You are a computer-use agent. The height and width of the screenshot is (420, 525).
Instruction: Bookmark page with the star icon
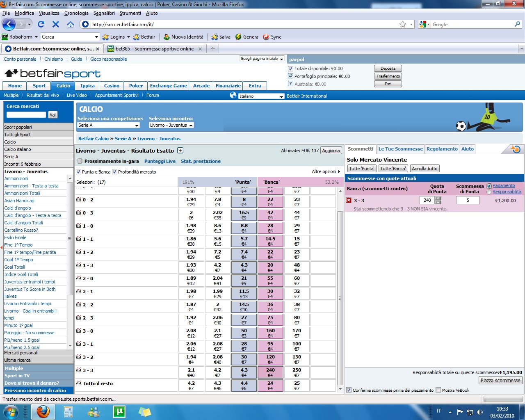coord(403,24)
